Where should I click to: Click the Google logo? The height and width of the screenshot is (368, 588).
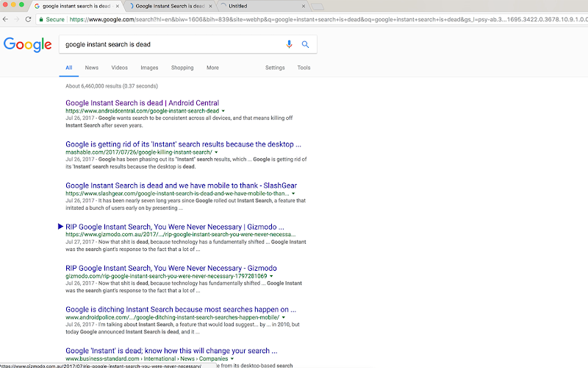coord(27,45)
